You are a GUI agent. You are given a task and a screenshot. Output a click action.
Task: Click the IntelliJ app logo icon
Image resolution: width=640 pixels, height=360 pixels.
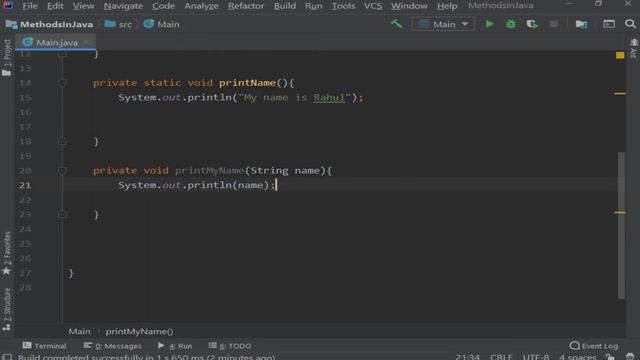pyautogui.click(x=7, y=5)
